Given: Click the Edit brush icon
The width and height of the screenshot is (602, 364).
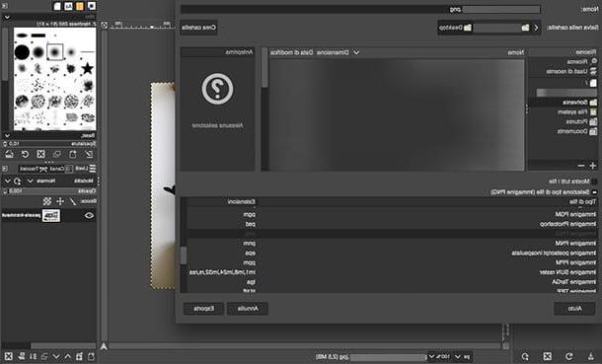Looking at the screenshot, I should pos(89,154).
